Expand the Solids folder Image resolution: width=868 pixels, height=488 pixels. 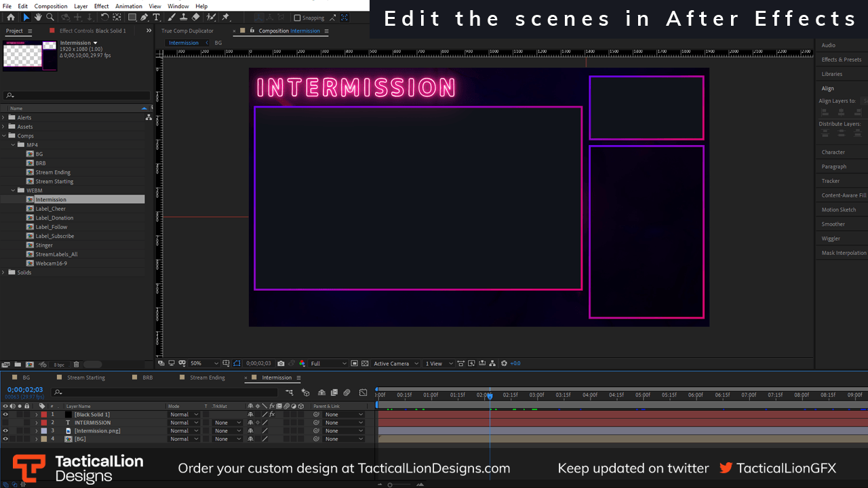point(3,272)
